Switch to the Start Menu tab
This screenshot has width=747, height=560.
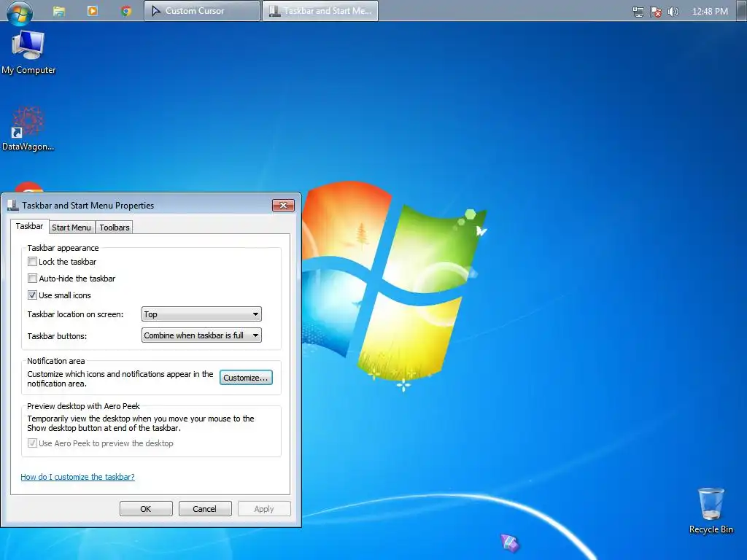click(x=71, y=227)
